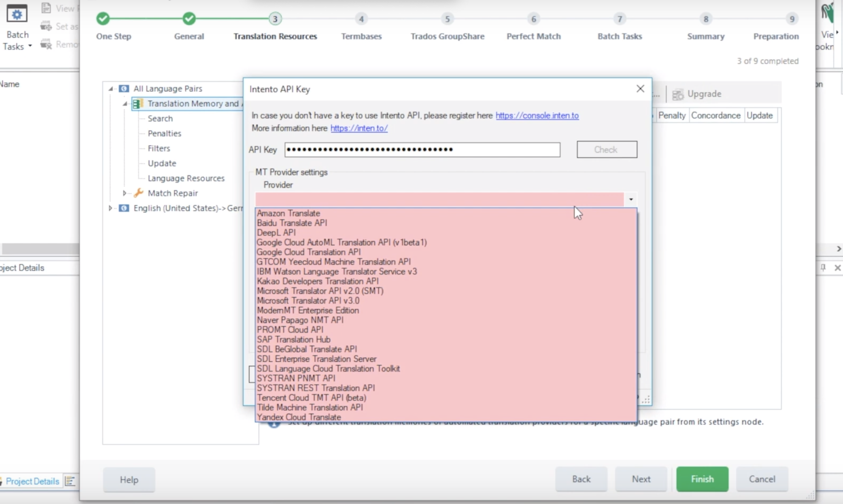Click the Cancel button

(762, 479)
